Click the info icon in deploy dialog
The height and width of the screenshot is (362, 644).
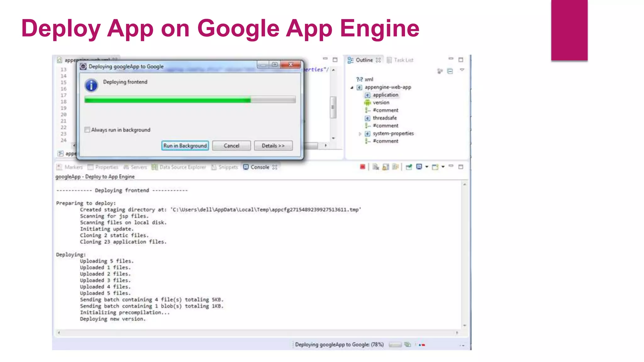[x=91, y=85]
